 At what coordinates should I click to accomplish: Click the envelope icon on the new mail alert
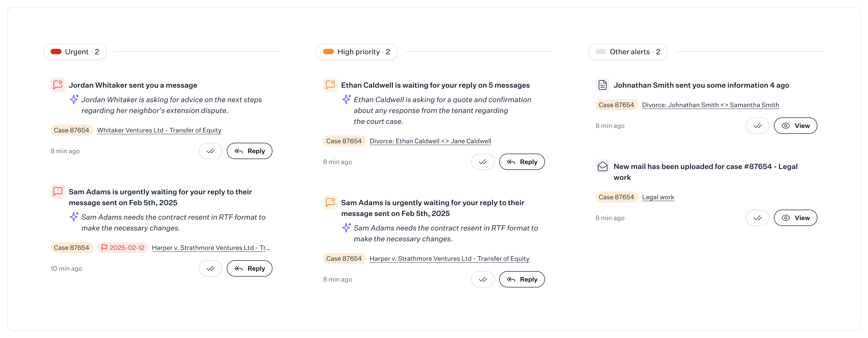[602, 167]
